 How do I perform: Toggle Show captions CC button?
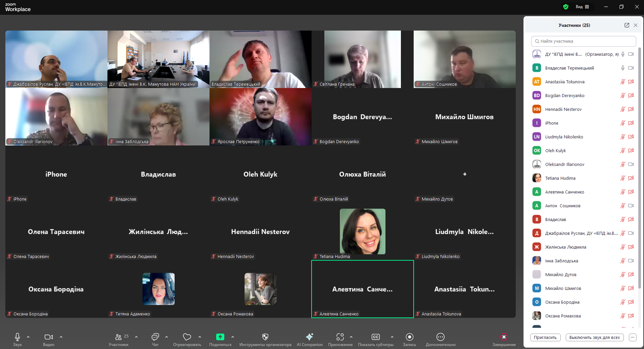tap(375, 337)
